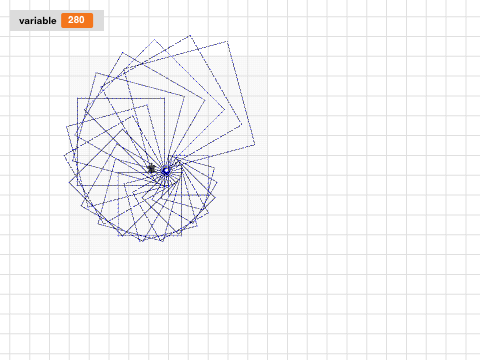The image size is (480, 360).
Task: Click the orange 280 value readout
Action: point(77,20)
